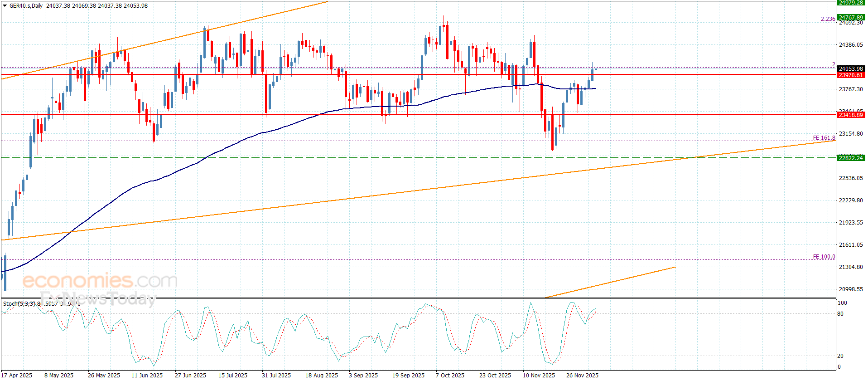The image size is (868, 381).
Task: Select the 21304.80 price axis label
Action: click(850, 267)
